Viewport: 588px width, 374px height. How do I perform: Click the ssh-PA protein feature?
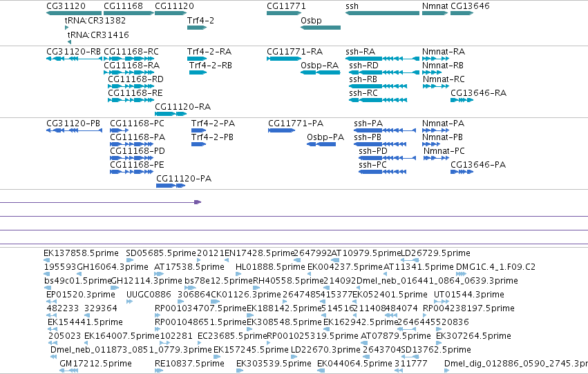[385, 130]
